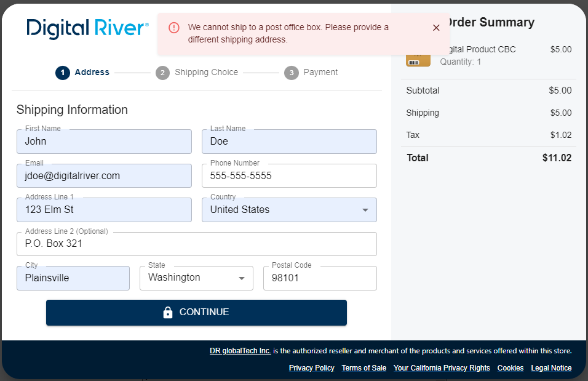Click the Postal Code field

(x=320, y=278)
